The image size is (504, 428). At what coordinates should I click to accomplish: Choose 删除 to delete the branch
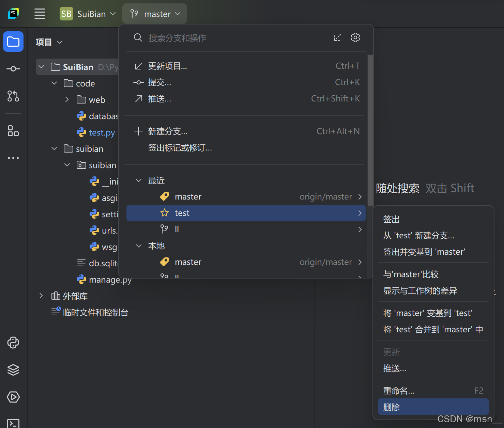click(391, 407)
